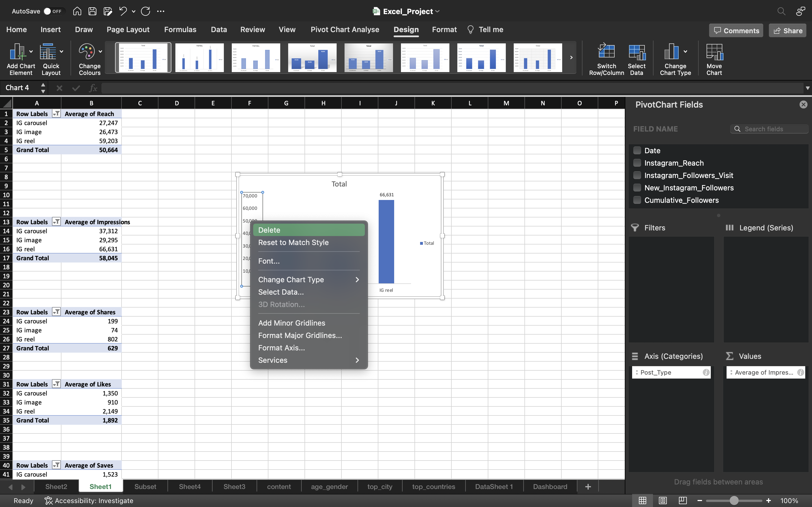Click the Dashboard sheet tab

(550, 486)
